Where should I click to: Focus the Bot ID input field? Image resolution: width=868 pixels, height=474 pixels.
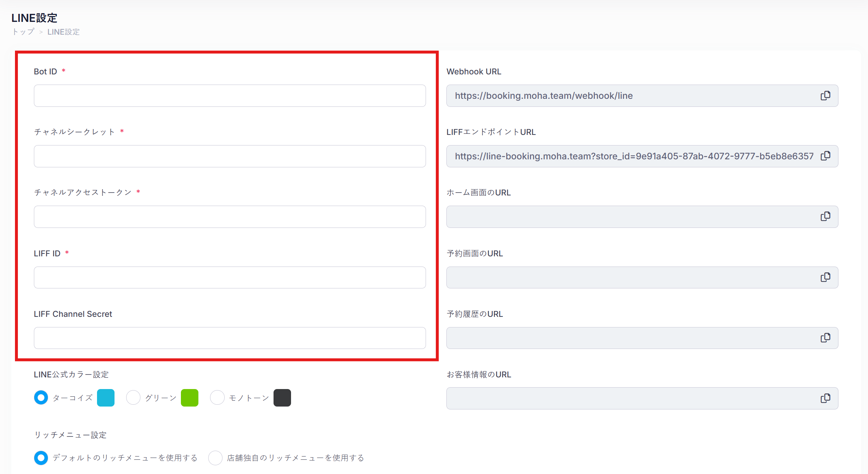pos(230,96)
